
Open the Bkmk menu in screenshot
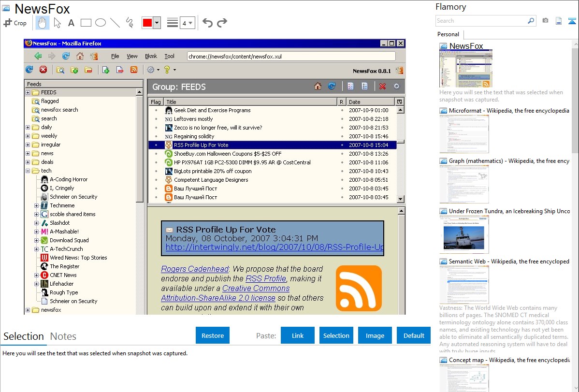(151, 56)
